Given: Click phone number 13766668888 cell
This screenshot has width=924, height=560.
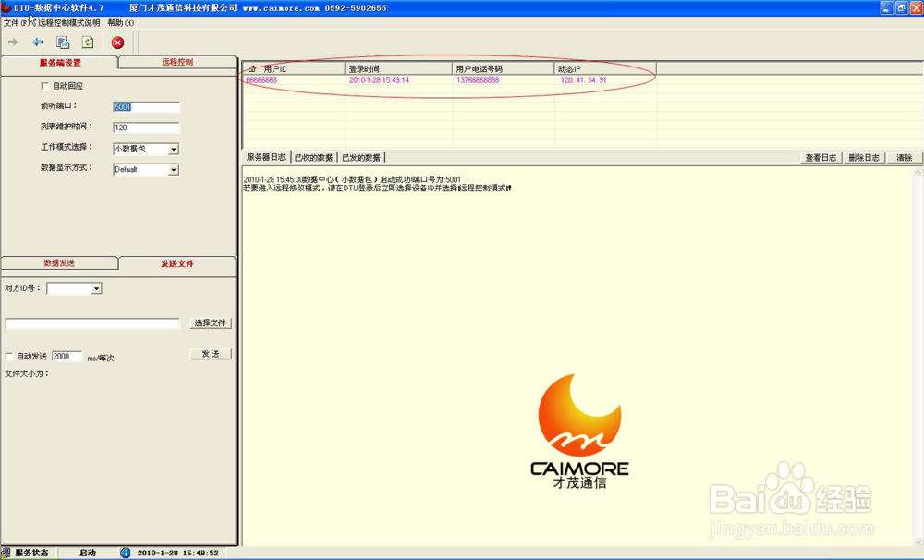Looking at the screenshot, I should pyautogui.click(x=478, y=80).
